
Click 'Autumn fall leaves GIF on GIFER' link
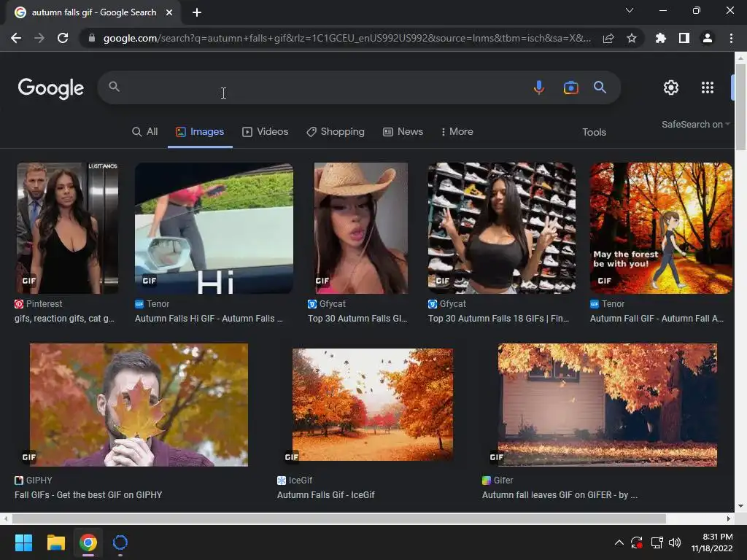[560, 495]
